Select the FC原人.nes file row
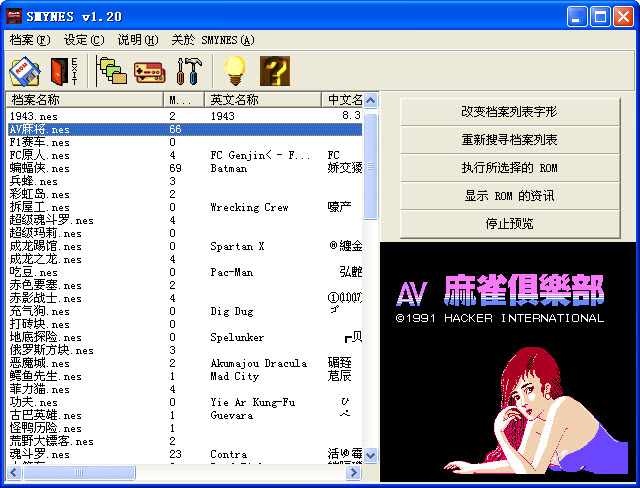640x488 pixels. pos(184,155)
